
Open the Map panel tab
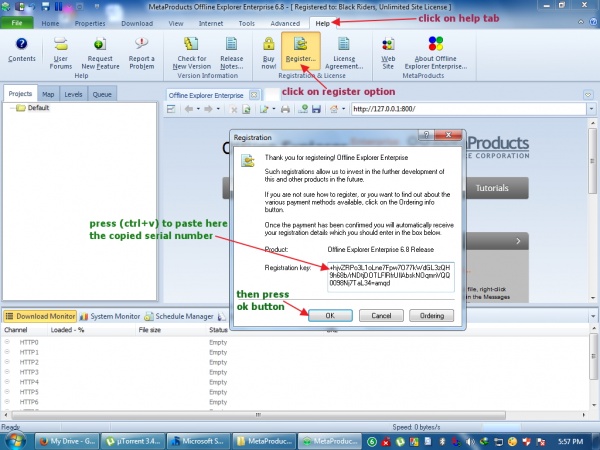(48, 94)
